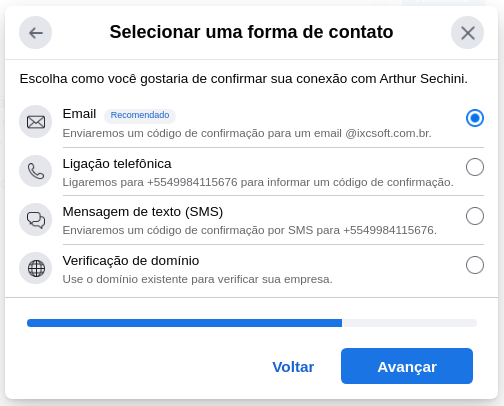Click the back arrow in the dialog header
This screenshot has width=504, height=406.
(x=35, y=33)
